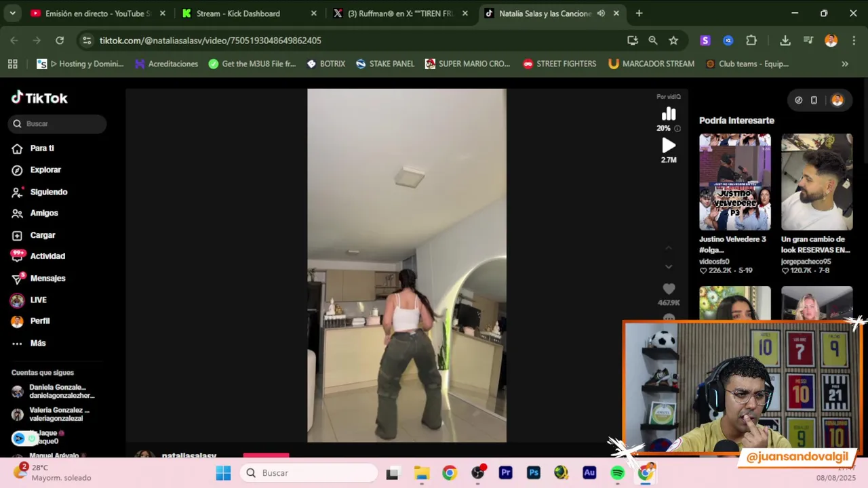868x488 pixels.
Task: Click the TikTok logo
Action: point(39,98)
